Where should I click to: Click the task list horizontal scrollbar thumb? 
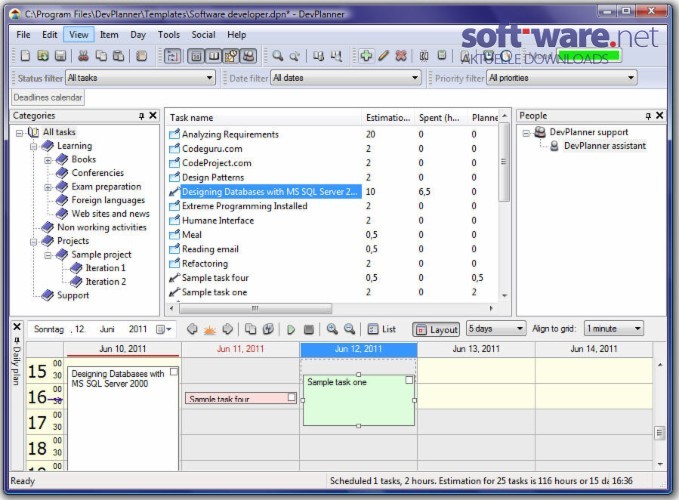255,308
